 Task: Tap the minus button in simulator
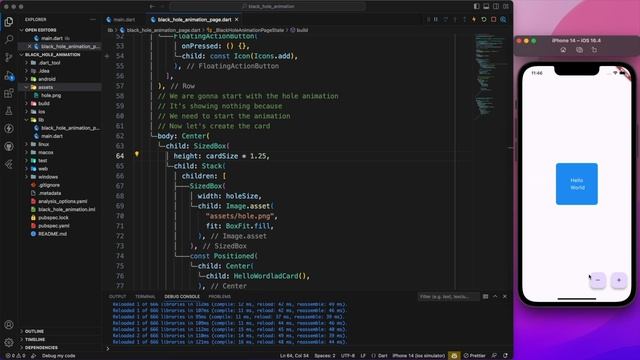coord(598,280)
